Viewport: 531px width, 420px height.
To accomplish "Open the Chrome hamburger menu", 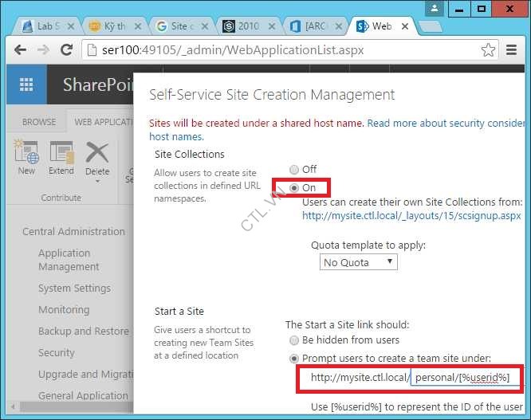I will 512,49.
